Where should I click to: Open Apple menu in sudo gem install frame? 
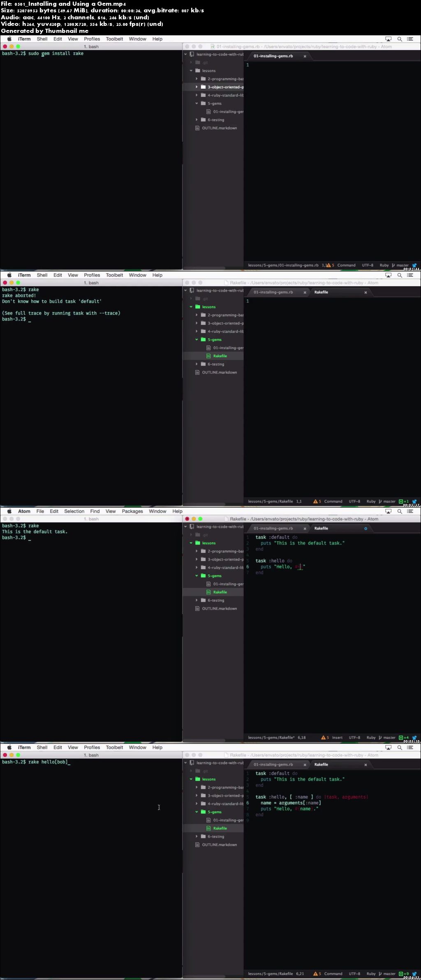(9, 39)
